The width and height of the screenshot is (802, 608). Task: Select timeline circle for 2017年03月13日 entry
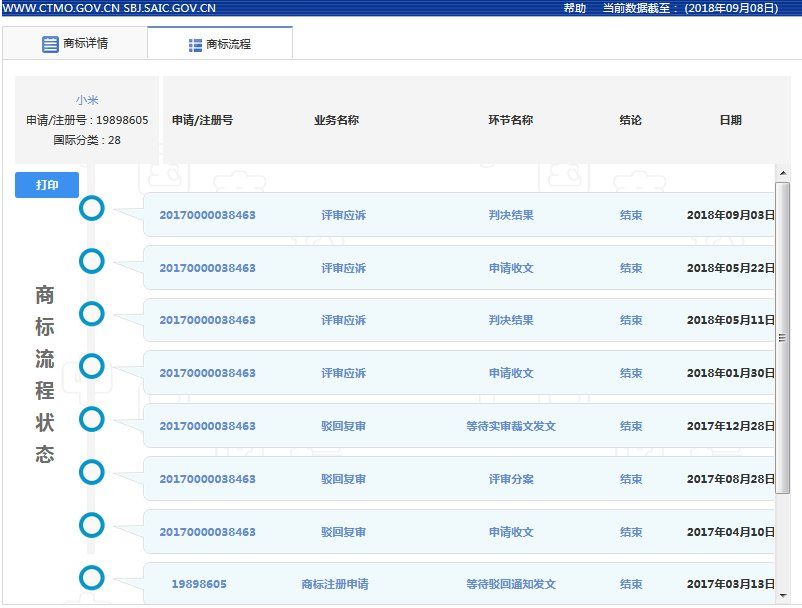click(92, 577)
